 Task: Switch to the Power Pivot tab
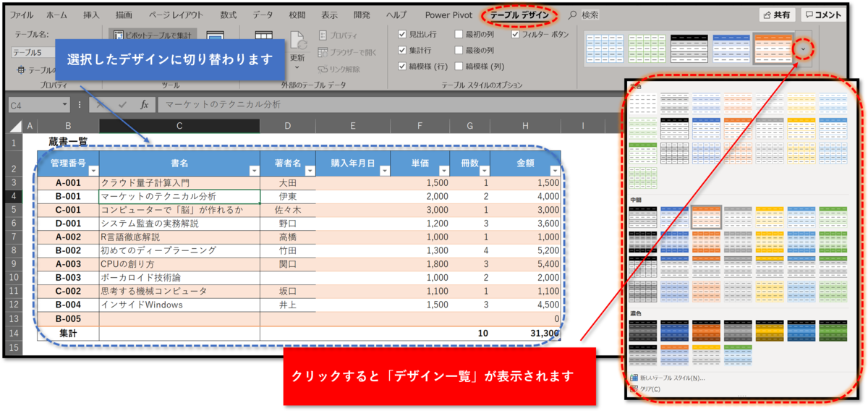pos(448,14)
